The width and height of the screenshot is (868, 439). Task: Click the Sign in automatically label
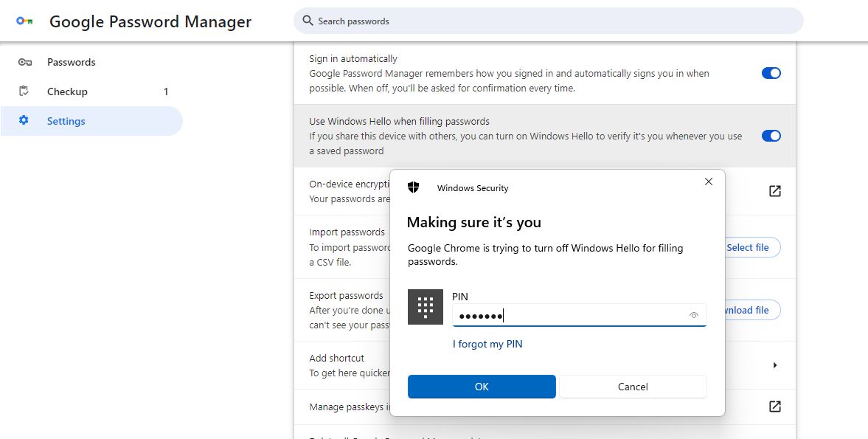353,59
